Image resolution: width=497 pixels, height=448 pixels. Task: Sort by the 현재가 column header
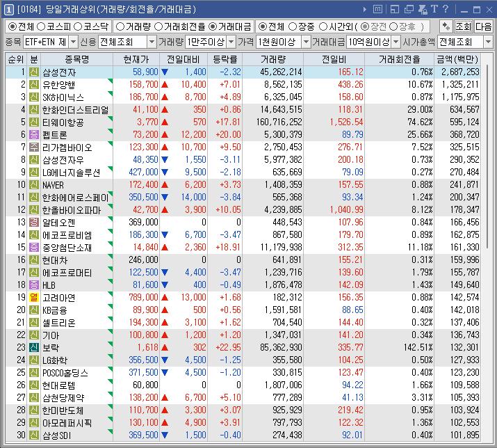pos(136,59)
